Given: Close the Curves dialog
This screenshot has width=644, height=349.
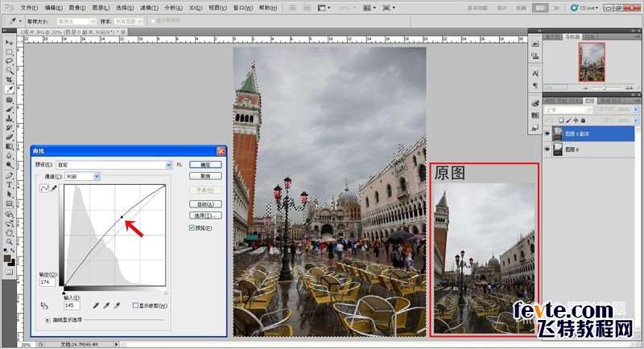Looking at the screenshot, I should point(221,151).
